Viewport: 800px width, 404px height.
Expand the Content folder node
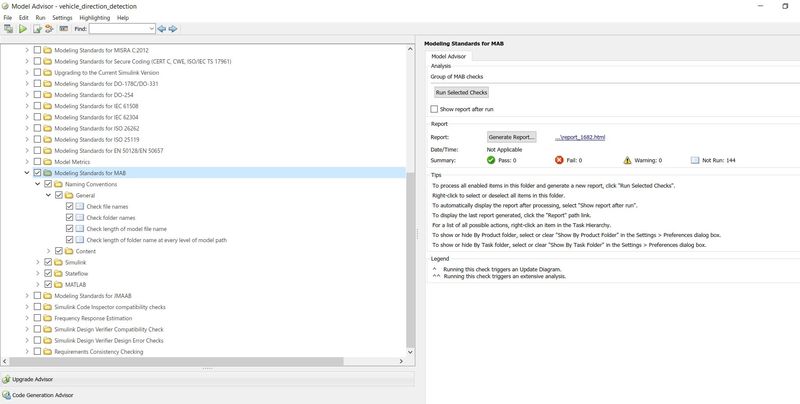tap(48, 251)
